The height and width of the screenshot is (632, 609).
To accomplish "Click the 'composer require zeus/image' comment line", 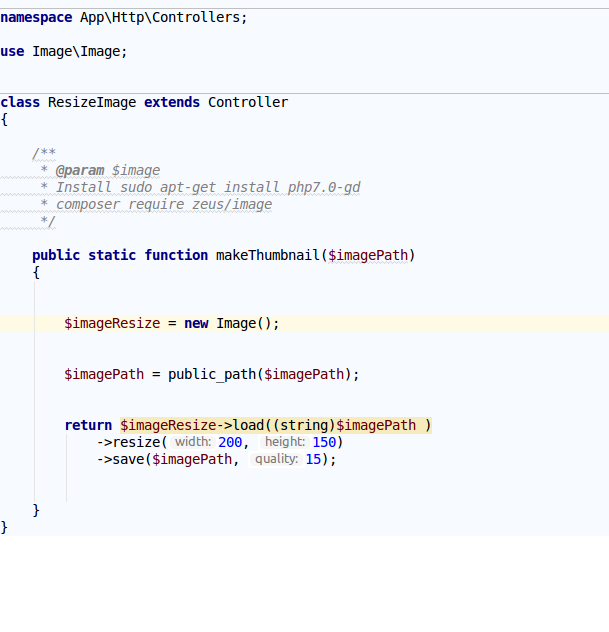I will pyautogui.click(x=164, y=204).
